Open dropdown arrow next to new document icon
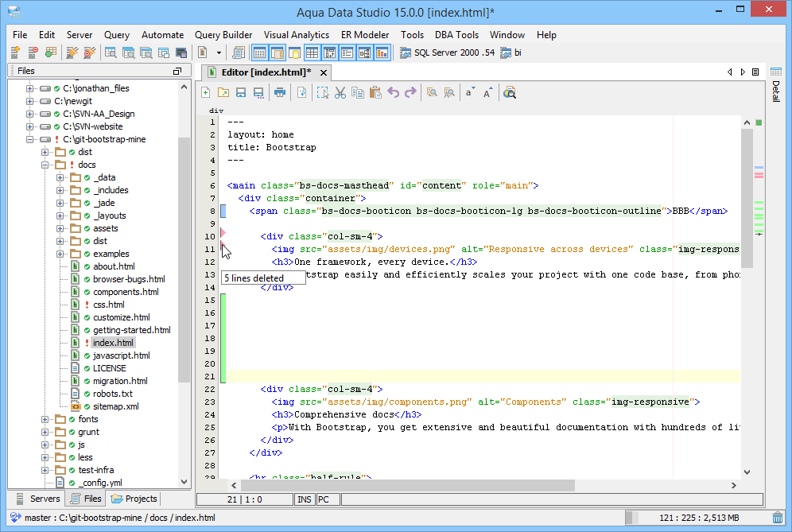 pos(219,52)
